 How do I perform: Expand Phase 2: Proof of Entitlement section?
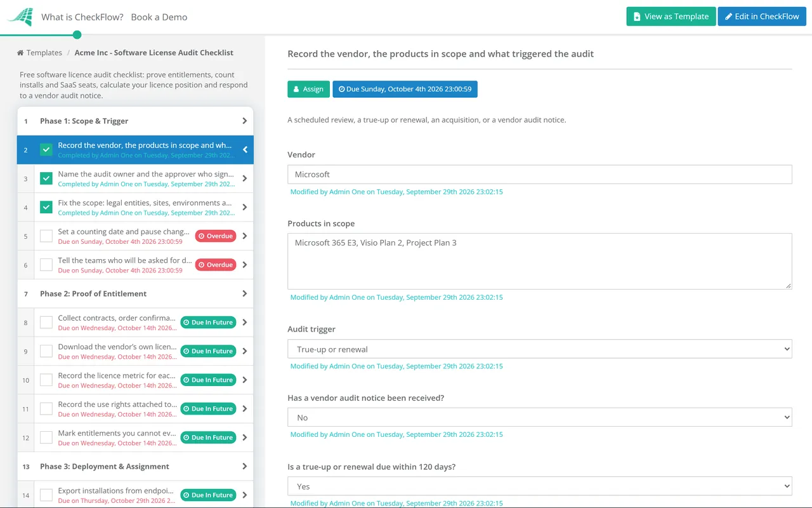[135, 294]
